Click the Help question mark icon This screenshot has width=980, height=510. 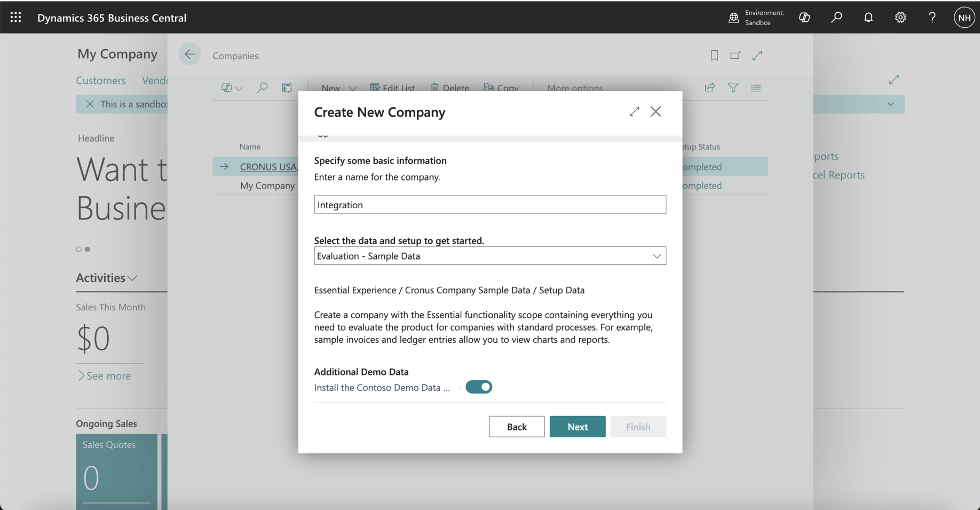point(932,18)
